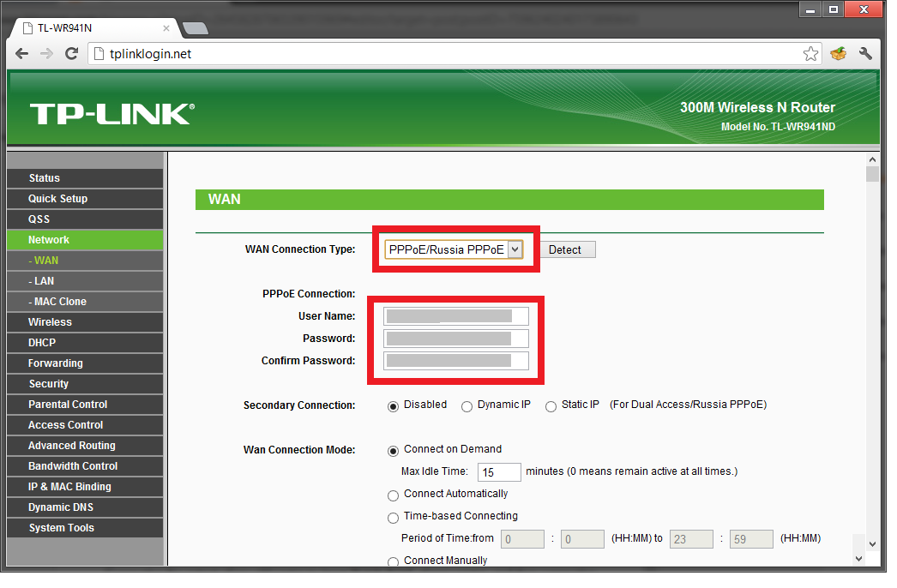Open the LAN submenu item
This screenshot has width=897, height=588.
tap(85, 281)
